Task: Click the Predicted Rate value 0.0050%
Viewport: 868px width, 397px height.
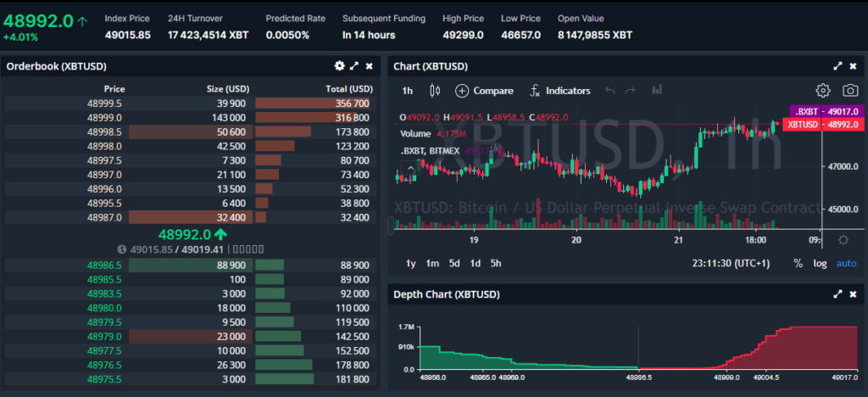Action: click(x=287, y=35)
